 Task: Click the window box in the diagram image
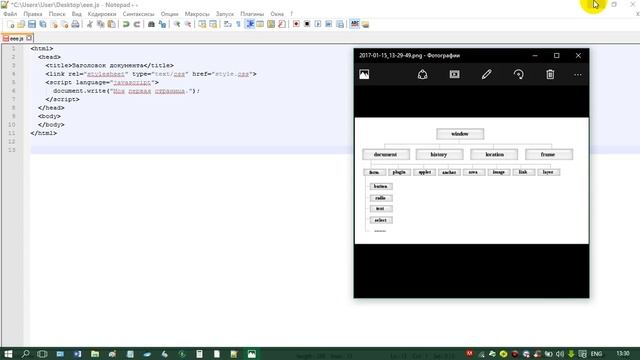click(x=460, y=134)
